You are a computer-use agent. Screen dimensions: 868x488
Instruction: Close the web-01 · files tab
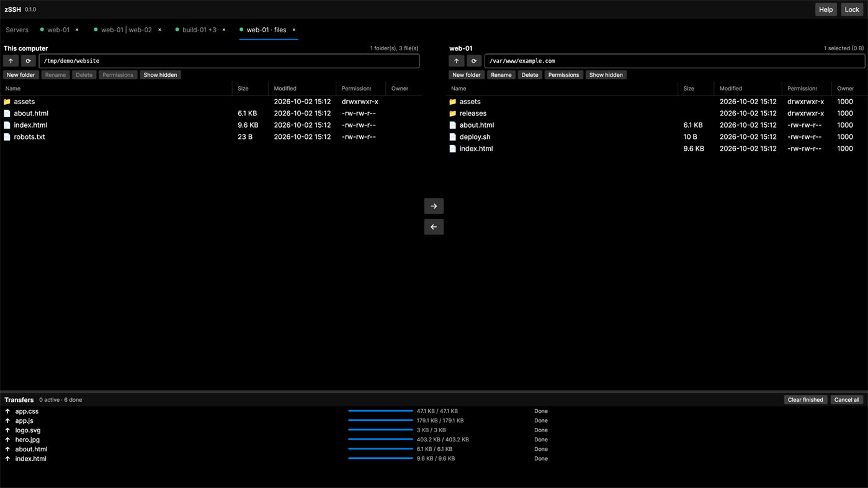(x=294, y=30)
